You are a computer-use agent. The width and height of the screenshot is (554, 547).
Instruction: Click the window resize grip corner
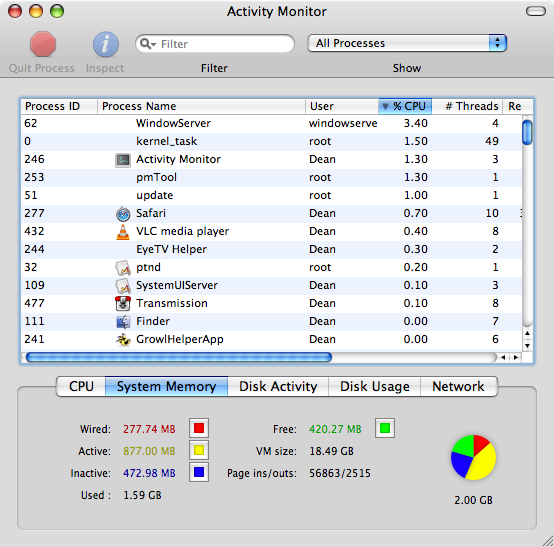(548, 541)
